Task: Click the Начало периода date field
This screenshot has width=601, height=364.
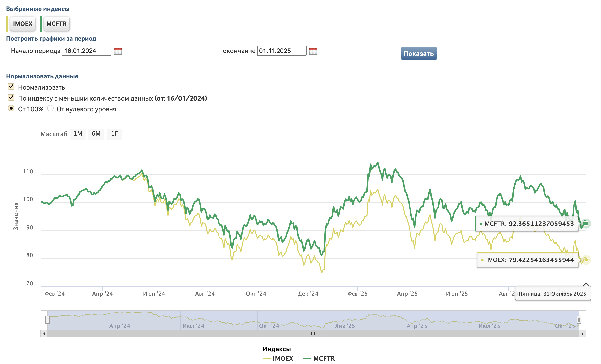Action: click(x=86, y=51)
